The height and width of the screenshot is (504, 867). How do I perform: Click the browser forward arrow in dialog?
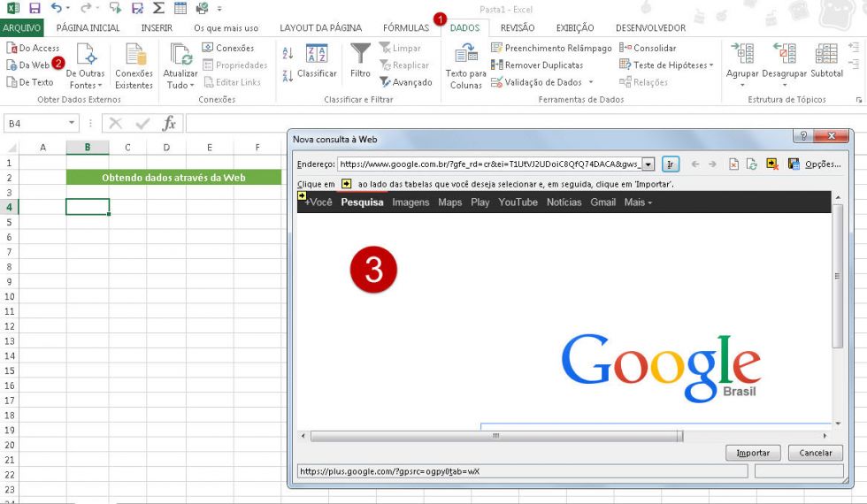712,164
